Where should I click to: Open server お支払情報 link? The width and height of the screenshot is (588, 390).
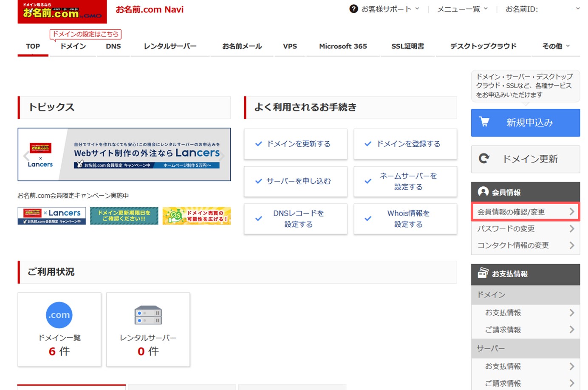click(526, 366)
